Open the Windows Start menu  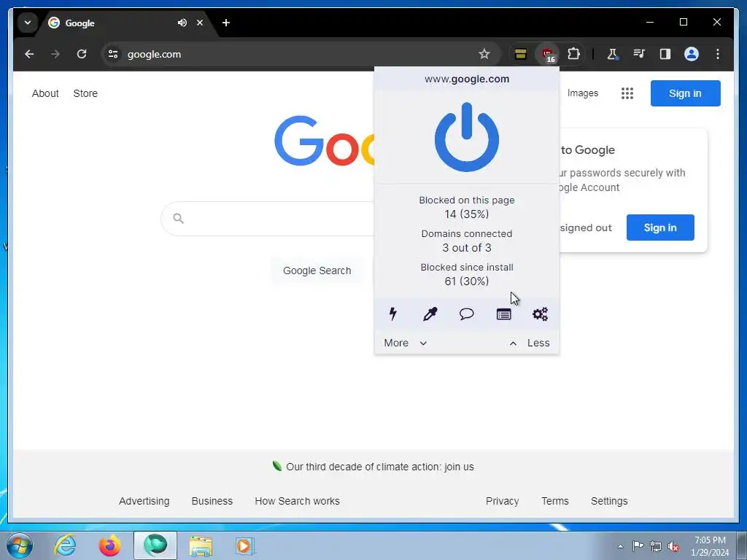pos(20,545)
